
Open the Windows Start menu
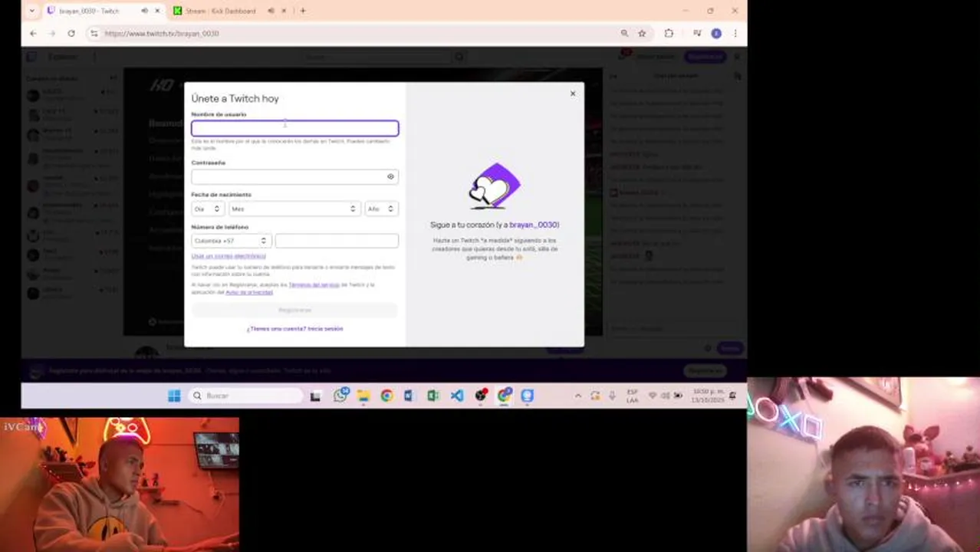pos(174,396)
